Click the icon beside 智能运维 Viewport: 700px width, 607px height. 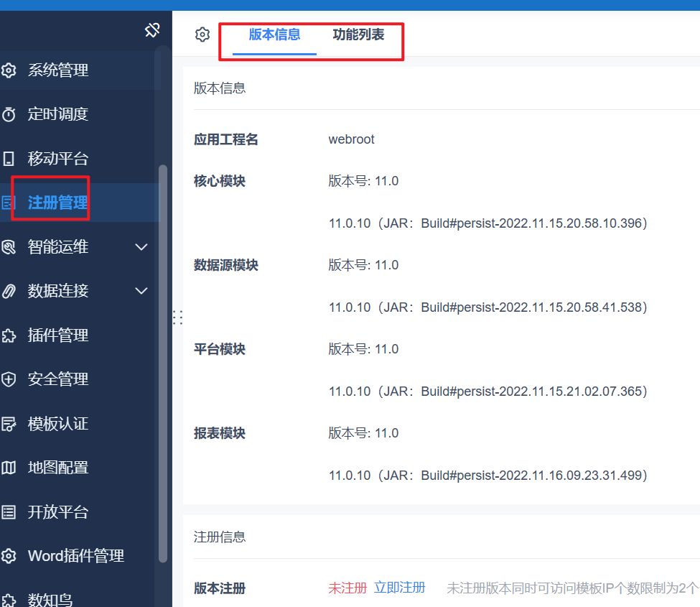(9, 247)
